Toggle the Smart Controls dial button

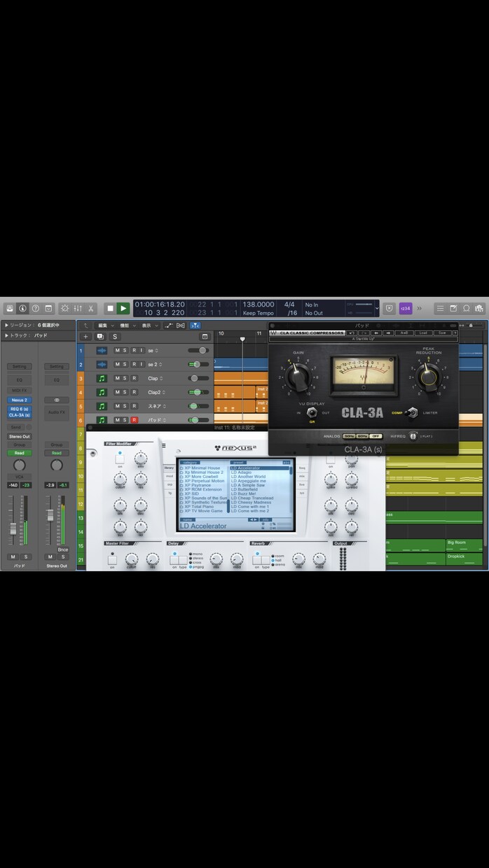pos(65,308)
